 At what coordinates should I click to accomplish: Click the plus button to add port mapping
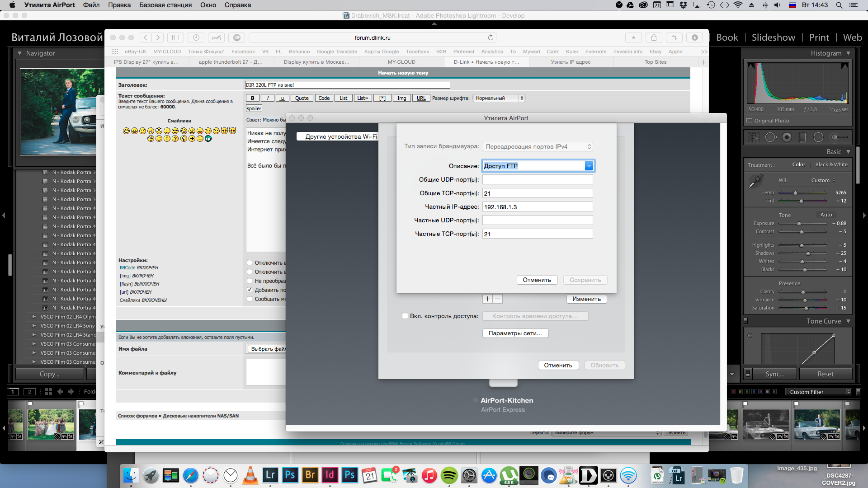pyautogui.click(x=487, y=299)
